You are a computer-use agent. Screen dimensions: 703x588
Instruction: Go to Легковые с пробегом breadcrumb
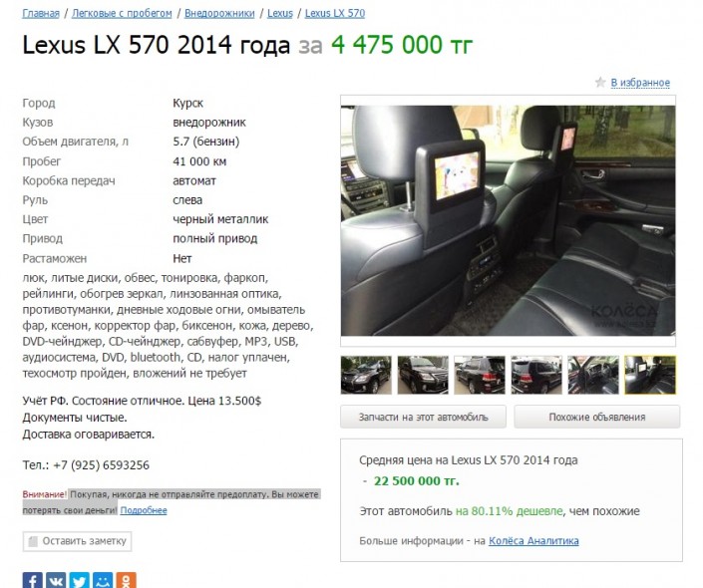(x=122, y=13)
